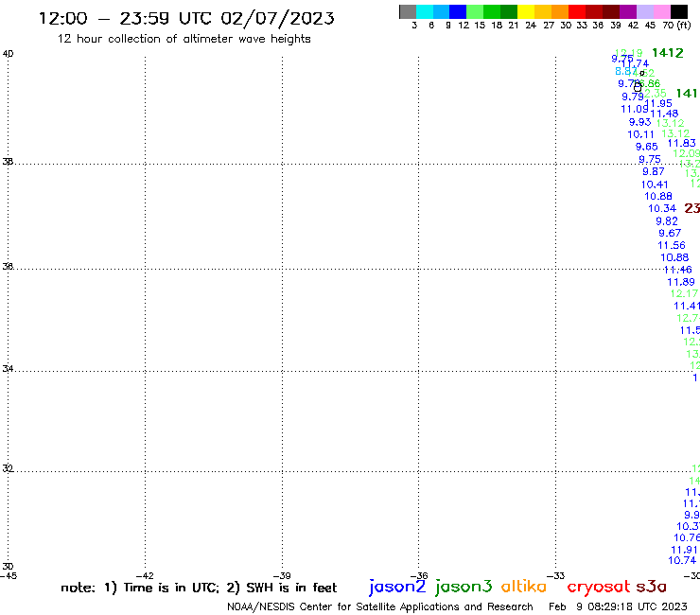Click the wave height value "9.65"
This screenshot has width=700, height=615.
(x=646, y=147)
